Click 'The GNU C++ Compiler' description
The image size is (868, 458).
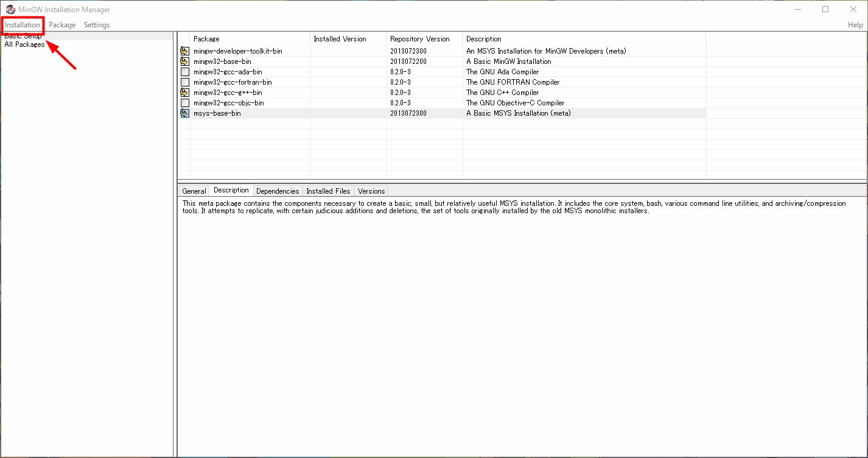click(502, 93)
